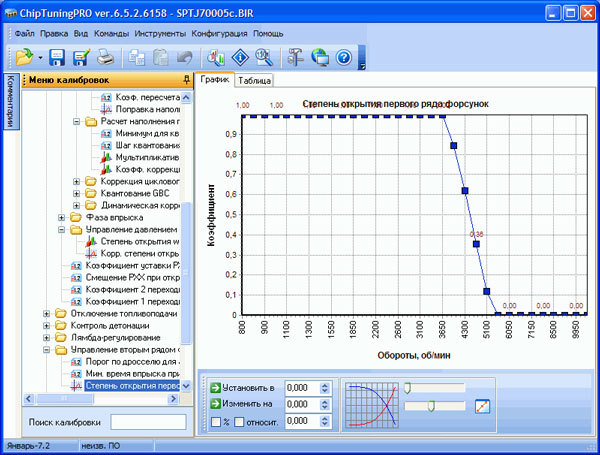The width and height of the screenshot is (600, 455).
Task: Click the printer icon in toolbar
Action: (x=107, y=57)
